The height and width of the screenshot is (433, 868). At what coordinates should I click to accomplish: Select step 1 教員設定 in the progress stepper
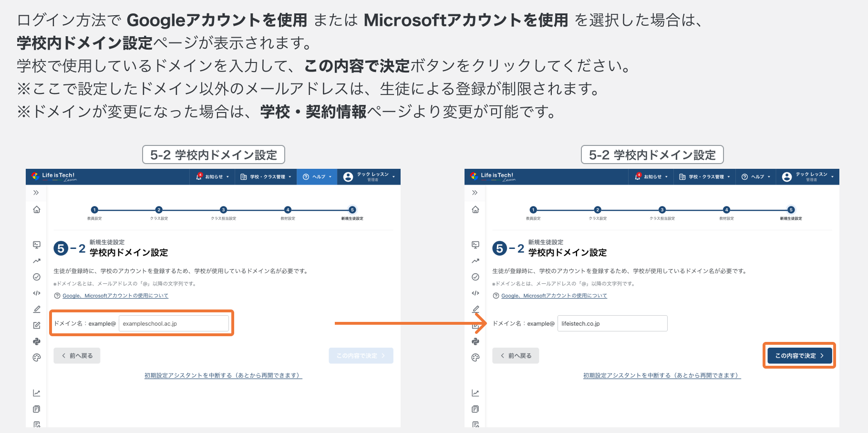point(93,209)
